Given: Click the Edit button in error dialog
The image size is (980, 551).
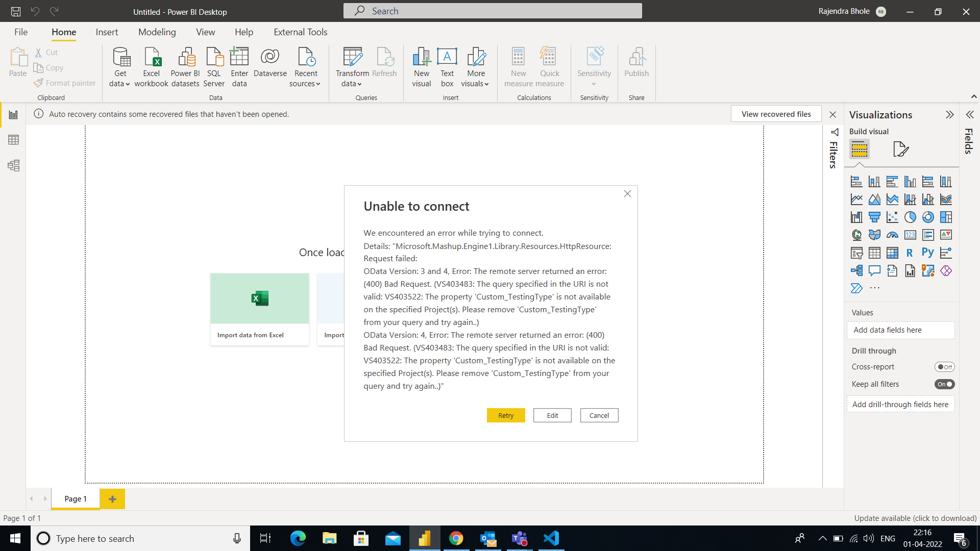Looking at the screenshot, I should pos(552,415).
